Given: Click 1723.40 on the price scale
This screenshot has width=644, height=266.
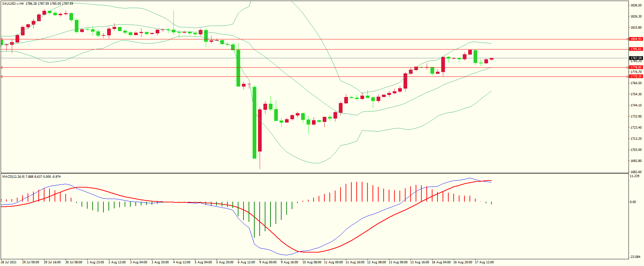Looking at the screenshot, I should (636, 128).
